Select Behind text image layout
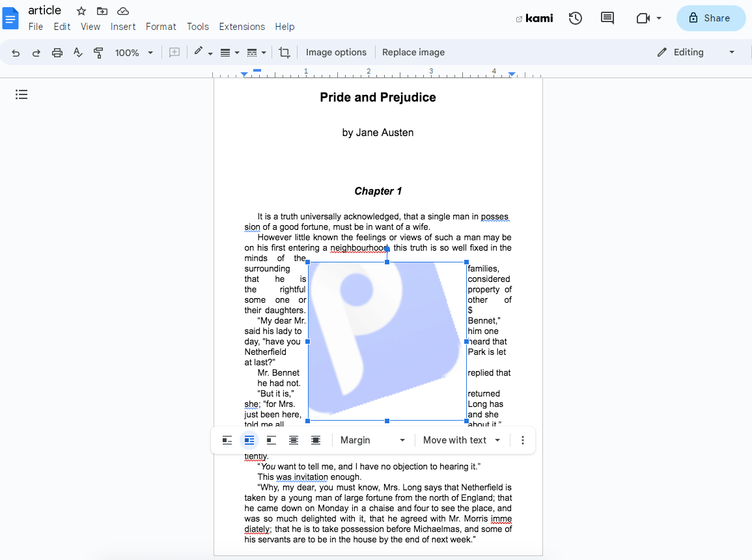Screen dimensions: 752x560 tap(294, 440)
